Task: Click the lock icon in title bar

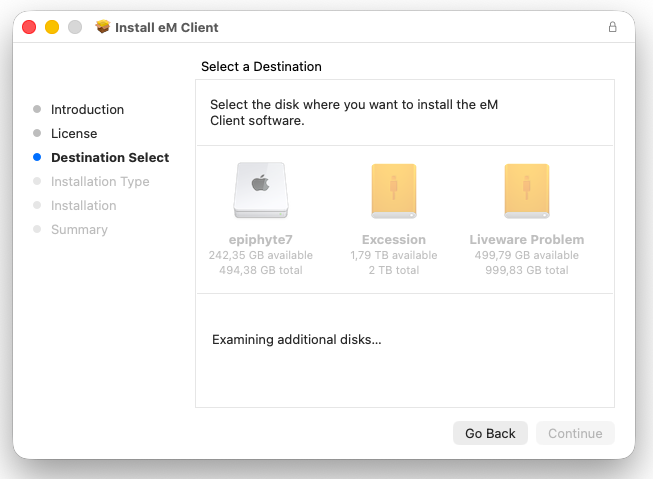Action: (x=612, y=28)
